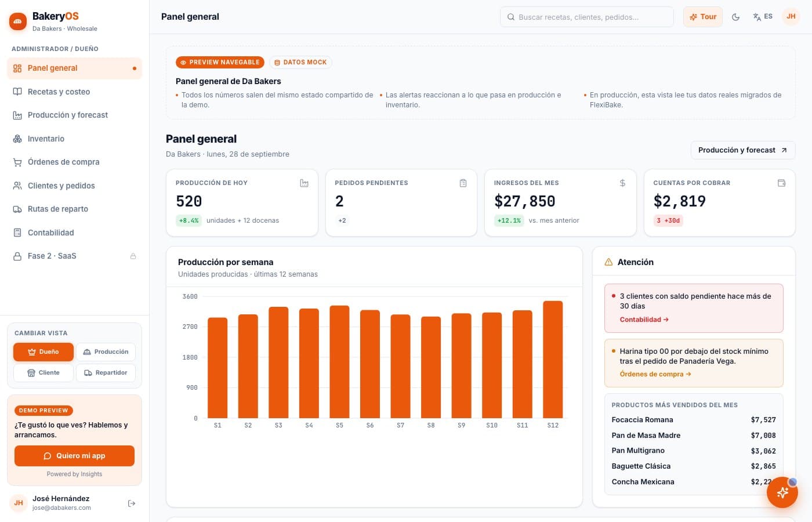Open the Cuentas por cobrar $2,819 value
Screen dimensions: 812x522
tap(680, 201)
